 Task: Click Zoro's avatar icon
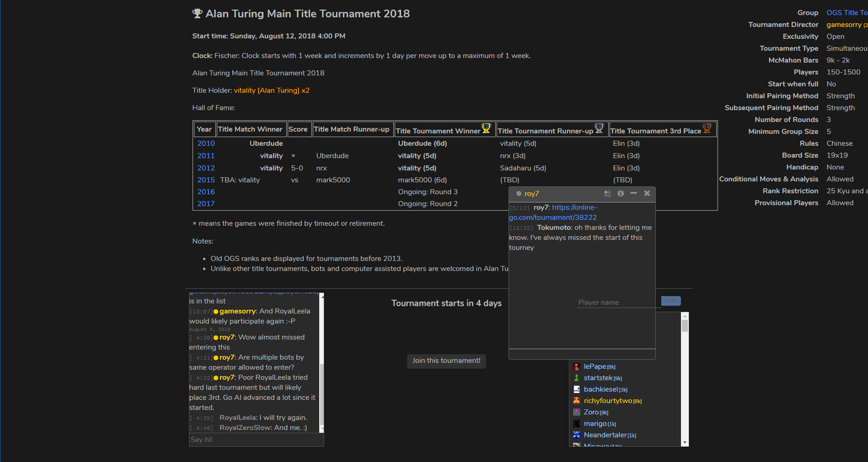click(x=577, y=412)
